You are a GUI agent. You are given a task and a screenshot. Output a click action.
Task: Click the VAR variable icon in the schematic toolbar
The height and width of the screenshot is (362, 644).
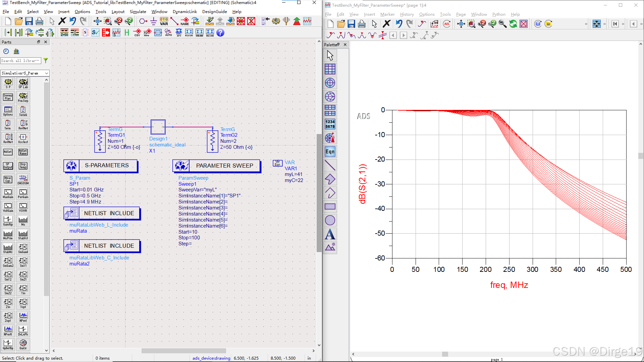click(164, 21)
